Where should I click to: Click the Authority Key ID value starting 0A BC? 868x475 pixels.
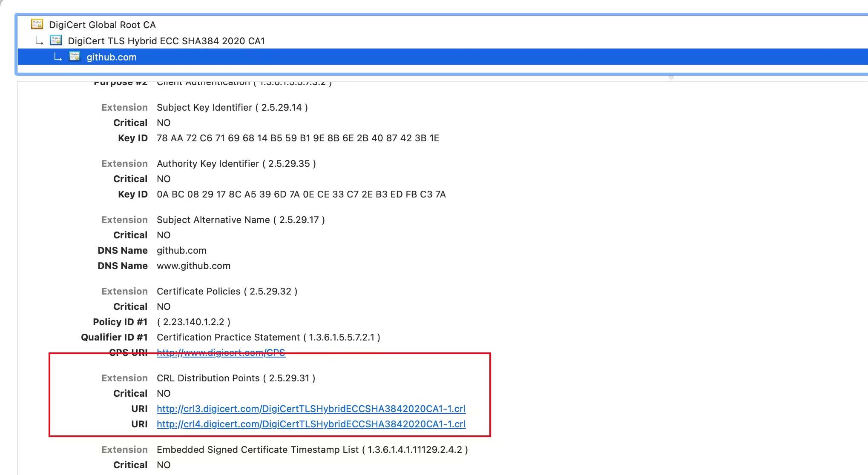[x=301, y=194]
